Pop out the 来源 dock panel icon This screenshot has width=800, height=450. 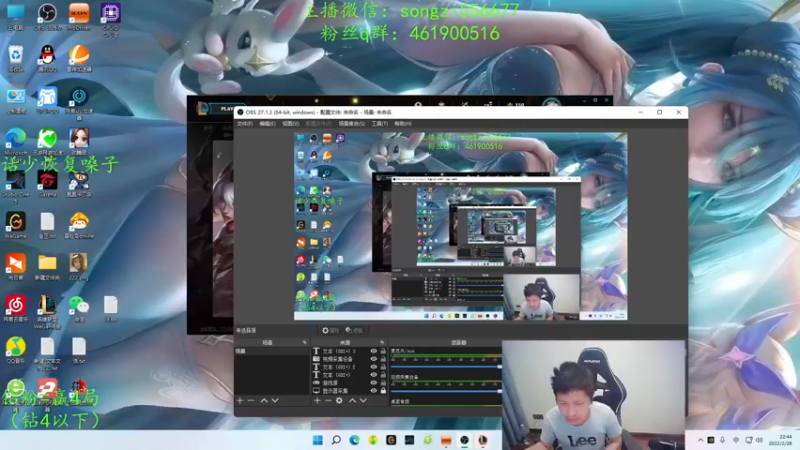tap(382, 342)
